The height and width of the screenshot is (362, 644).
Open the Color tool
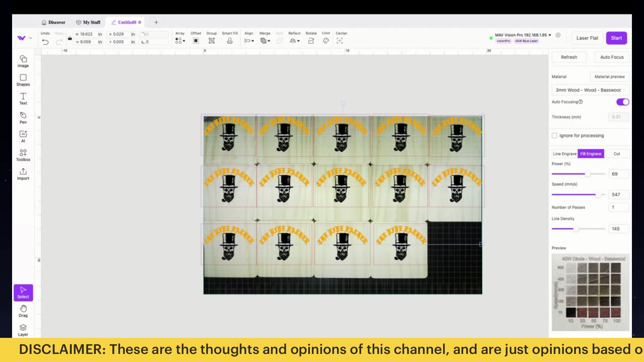click(326, 41)
